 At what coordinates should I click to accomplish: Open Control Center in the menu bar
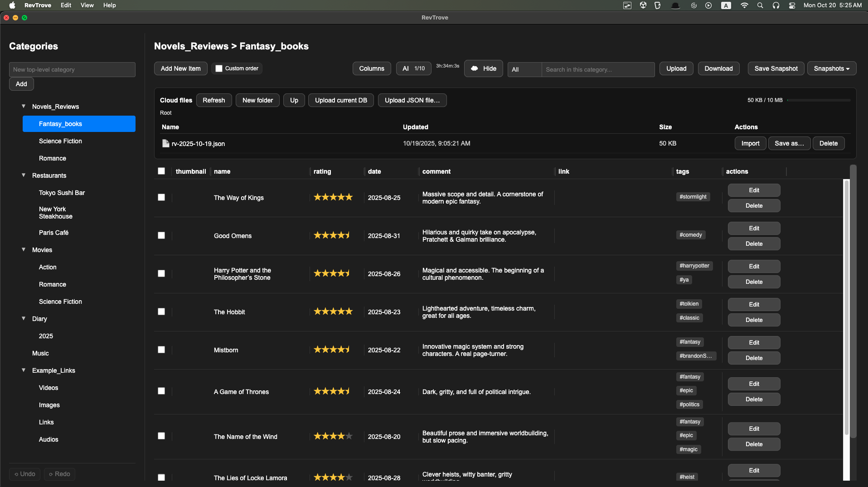[792, 5]
